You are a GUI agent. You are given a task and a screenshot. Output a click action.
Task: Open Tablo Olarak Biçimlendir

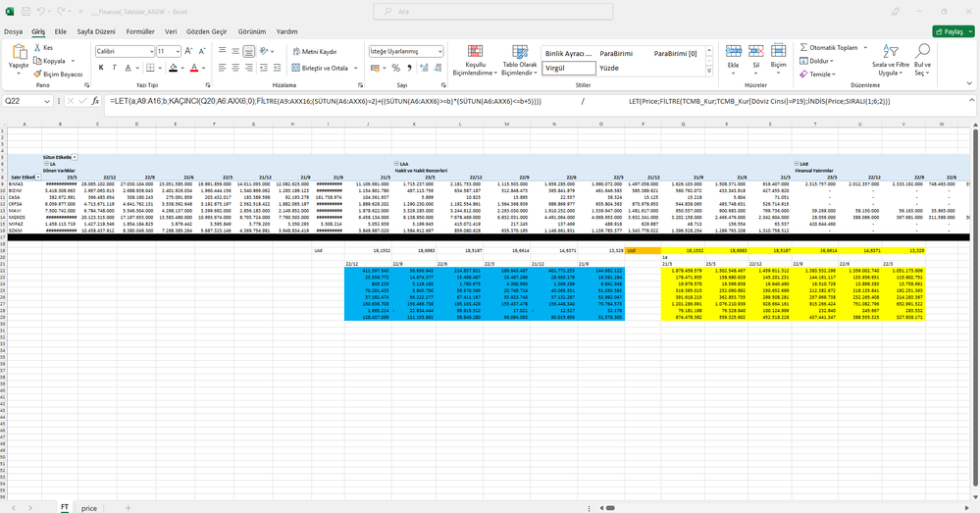pos(520,60)
